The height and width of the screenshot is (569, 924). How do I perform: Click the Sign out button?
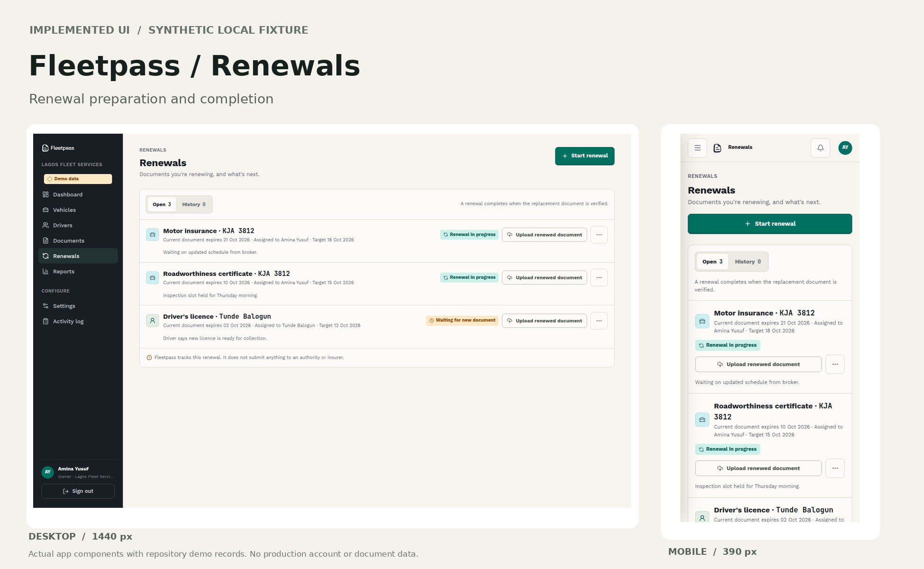(x=78, y=491)
